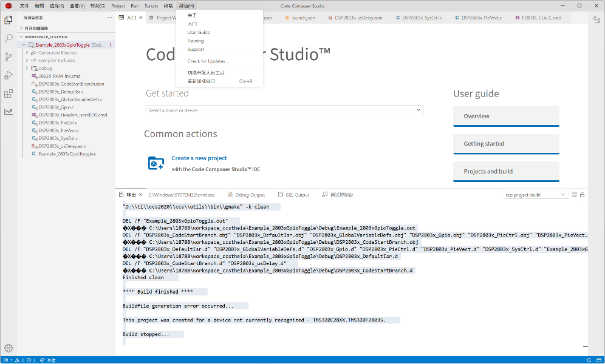Click the errors count in status bar
This screenshot has height=364, width=605.
pyautogui.click(x=8, y=360)
